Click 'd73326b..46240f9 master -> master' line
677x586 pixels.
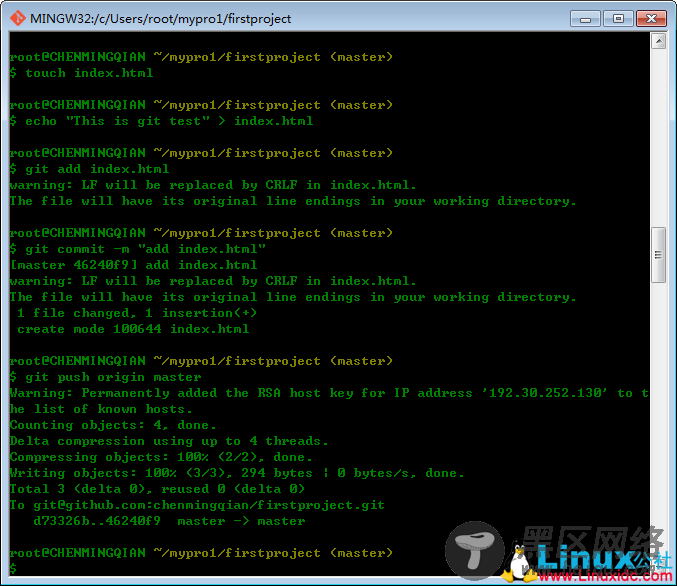click(x=169, y=521)
